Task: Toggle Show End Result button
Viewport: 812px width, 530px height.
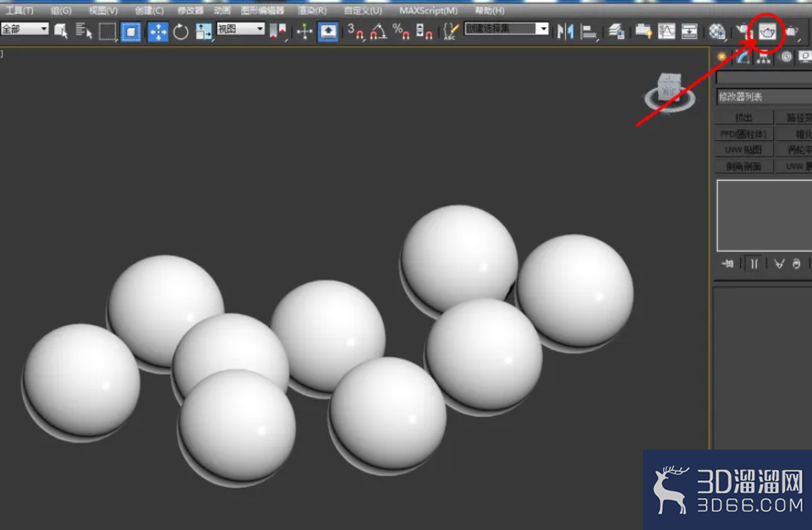Action: (x=754, y=264)
